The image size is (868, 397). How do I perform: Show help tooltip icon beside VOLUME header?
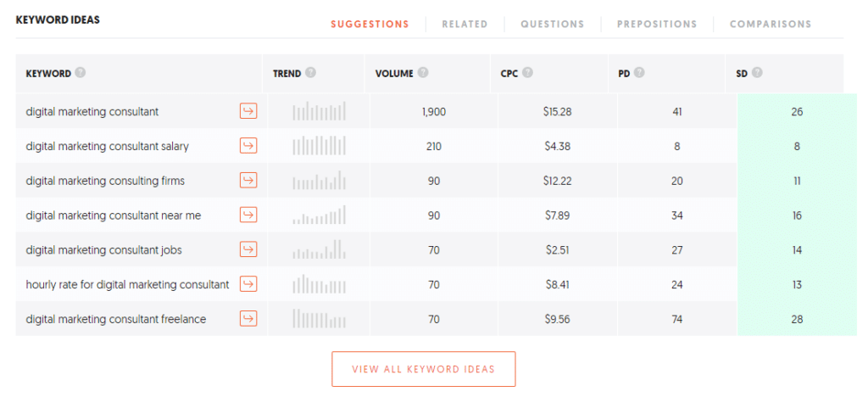tap(423, 73)
